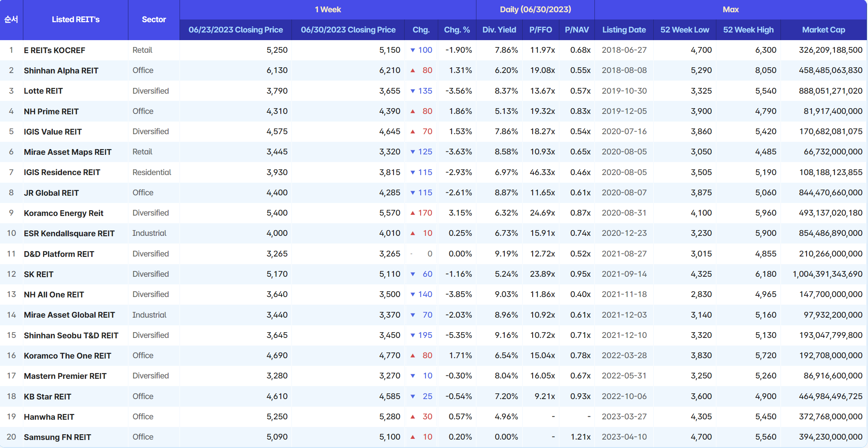Click the blue down arrow for Shinhan Seobu T&D REIT
The height and width of the screenshot is (448, 868).
(x=413, y=335)
